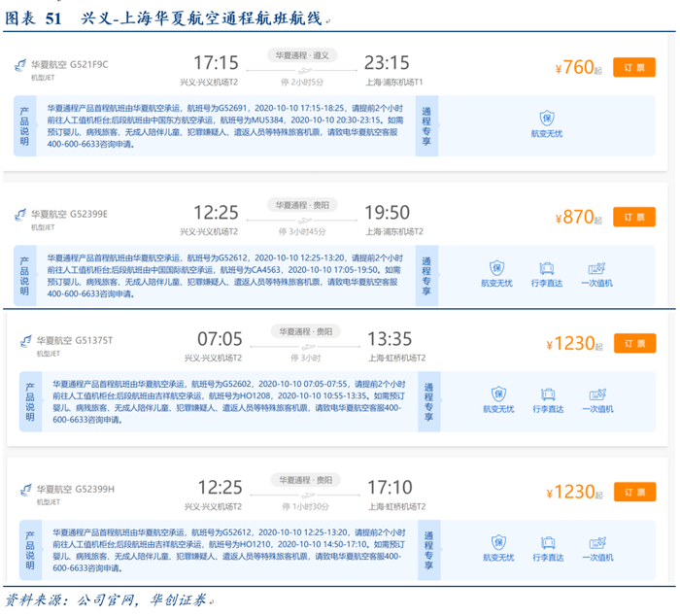
Task: Click the 华夏通程·贵阳 tag of flight G52399E
Action: pyautogui.click(x=302, y=205)
